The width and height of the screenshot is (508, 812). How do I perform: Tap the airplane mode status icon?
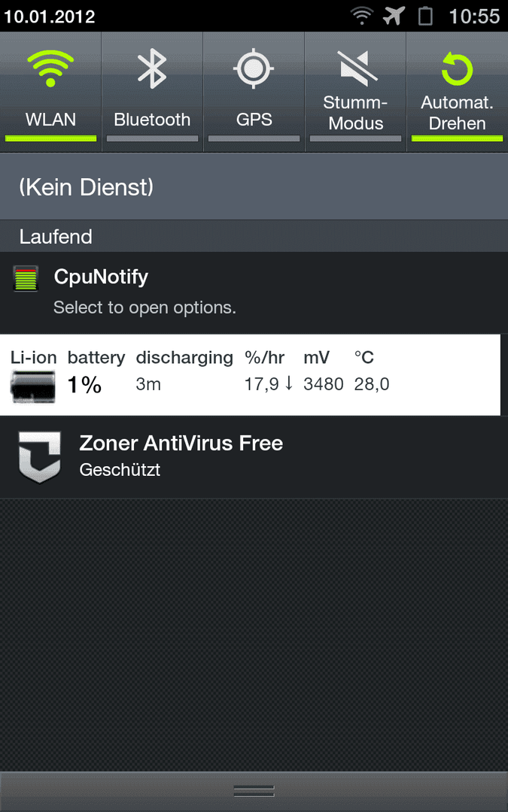[x=394, y=16]
